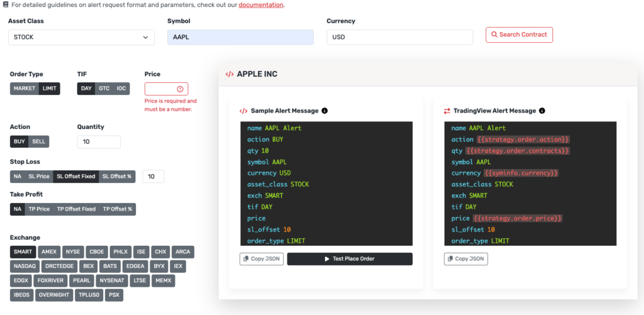Click the {{strategy.order.price}} placeholder text

click(x=518, y=218)
